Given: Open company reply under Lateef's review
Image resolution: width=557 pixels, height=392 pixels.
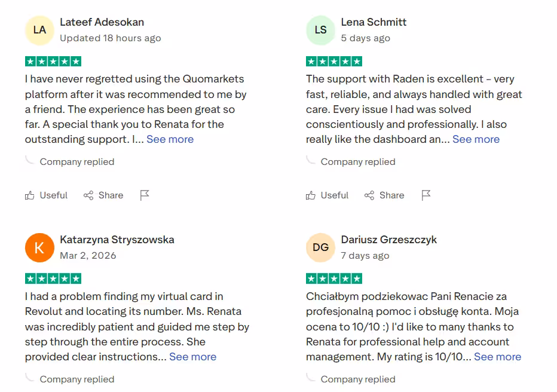Looking at the screenshot, I should pos(76,162).
